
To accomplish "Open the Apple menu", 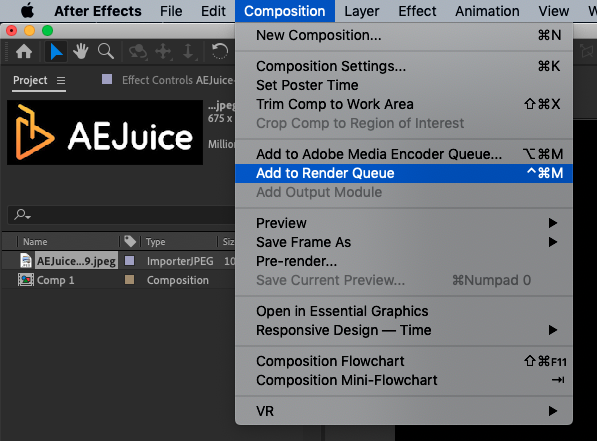I will pyautogui.click(x=27, y=11).
